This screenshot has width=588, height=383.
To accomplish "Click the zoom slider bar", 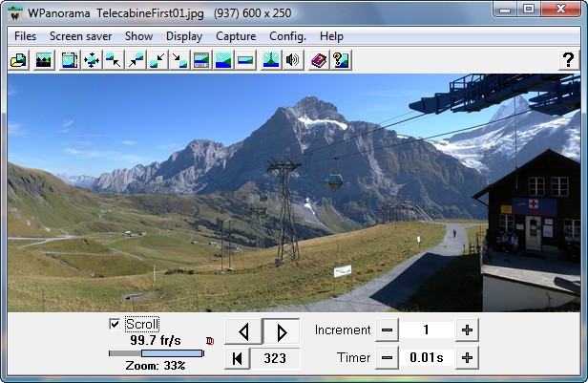I will (x=157, y=353).
